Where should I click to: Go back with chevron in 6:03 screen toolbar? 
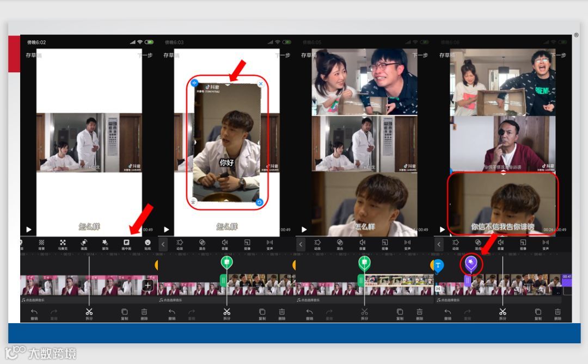click(163, 245)
